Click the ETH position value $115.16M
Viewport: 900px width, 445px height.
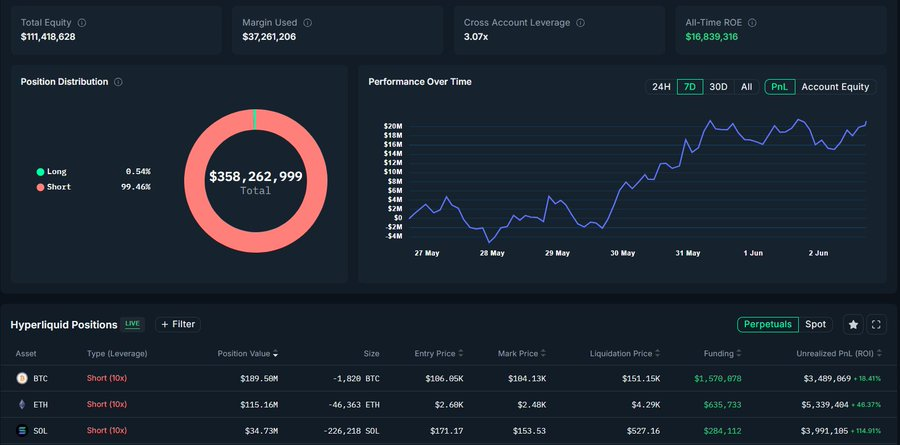[259, 405]
